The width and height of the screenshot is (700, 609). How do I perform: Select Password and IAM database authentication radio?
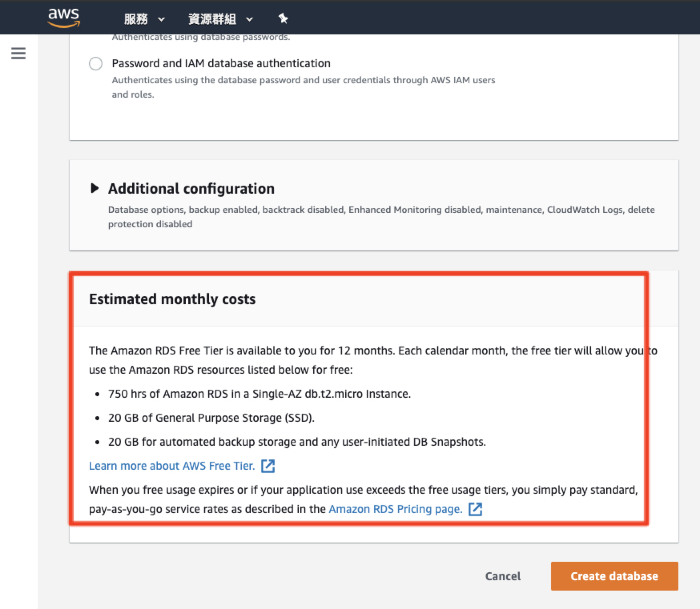click(96, 64)
